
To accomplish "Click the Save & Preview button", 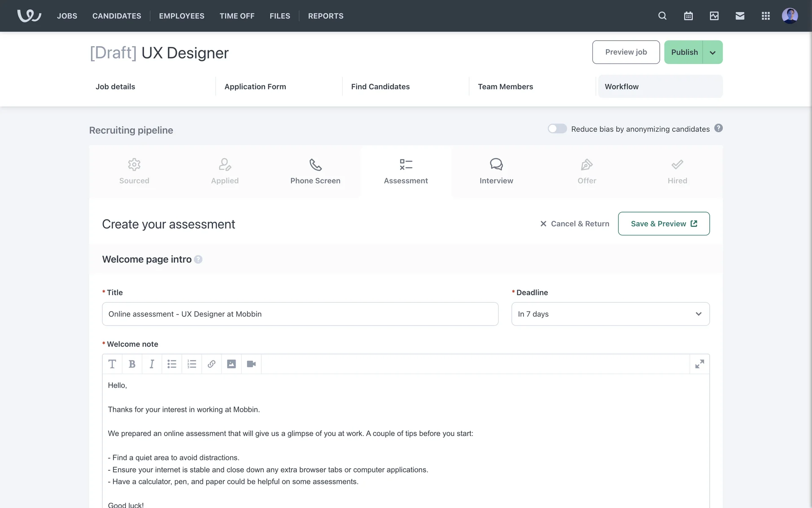I will coord(664,224).
